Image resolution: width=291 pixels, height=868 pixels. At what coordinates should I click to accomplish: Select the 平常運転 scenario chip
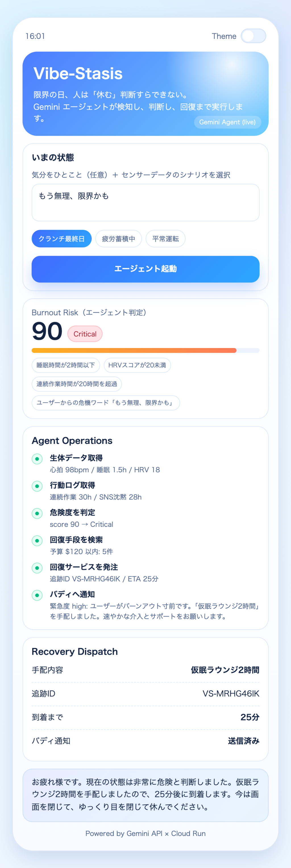click(x=166, y=239)
